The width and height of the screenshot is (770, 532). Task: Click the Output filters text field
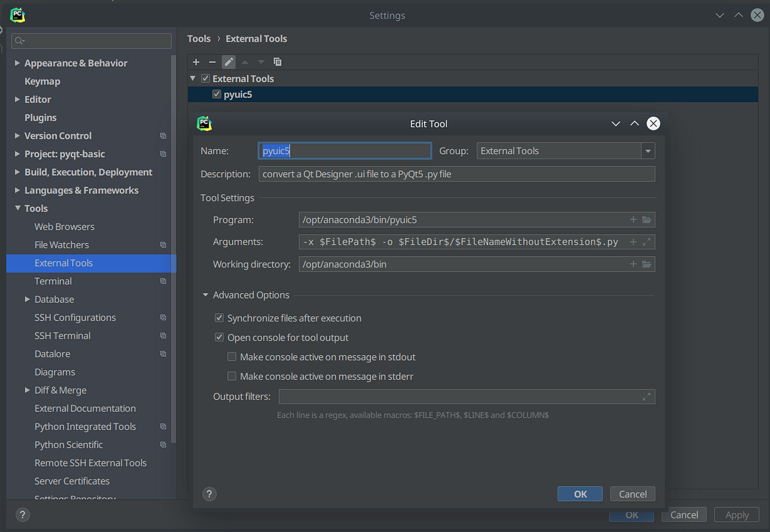[x=466, y=397]
